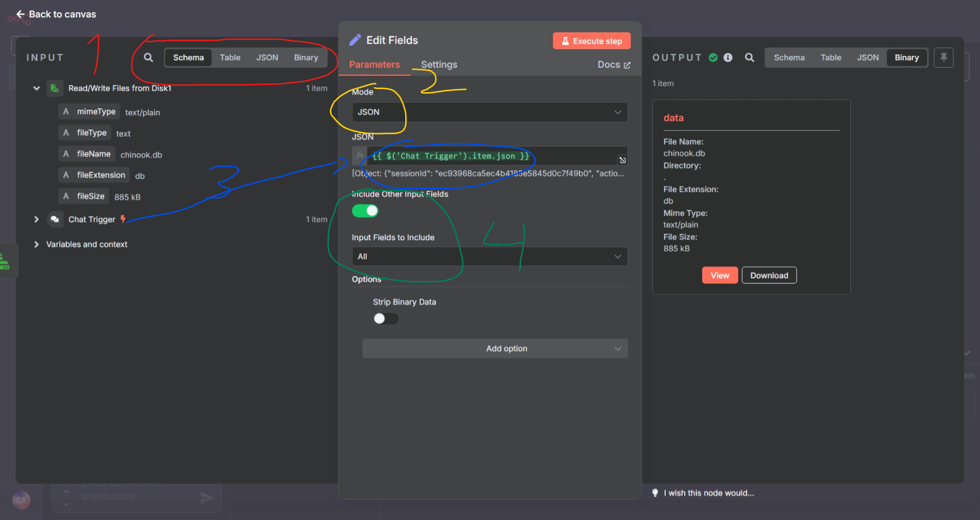Enable the Strip Binary Data toggle
980x520 pixels.
click(386, 319)
